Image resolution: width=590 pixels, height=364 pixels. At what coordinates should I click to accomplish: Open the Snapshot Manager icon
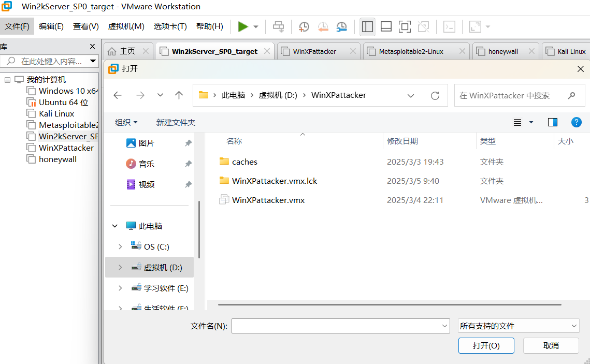point(342,27)
